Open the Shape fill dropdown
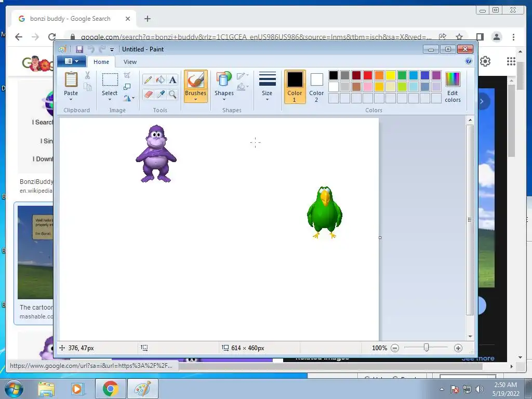 coord(243,87)
